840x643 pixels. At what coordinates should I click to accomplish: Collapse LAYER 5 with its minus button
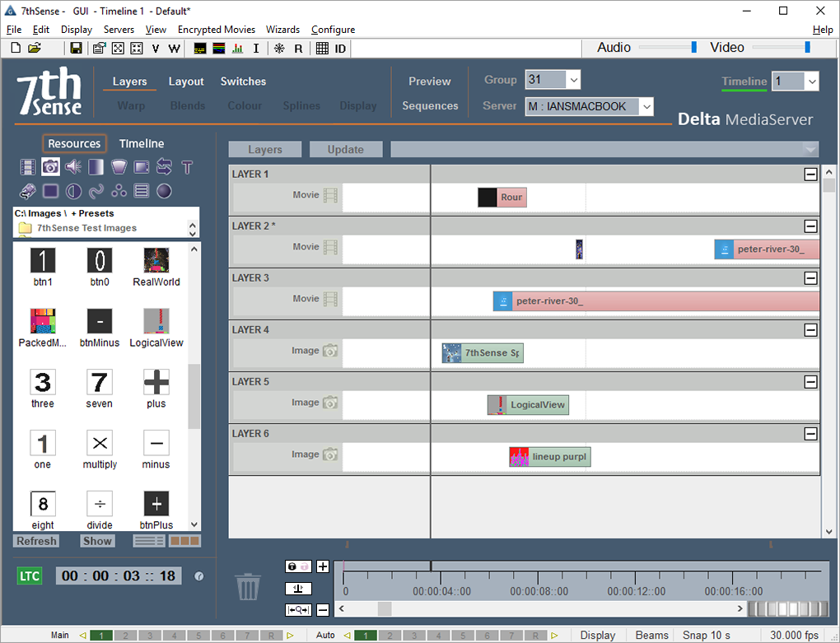coord(810,382)
